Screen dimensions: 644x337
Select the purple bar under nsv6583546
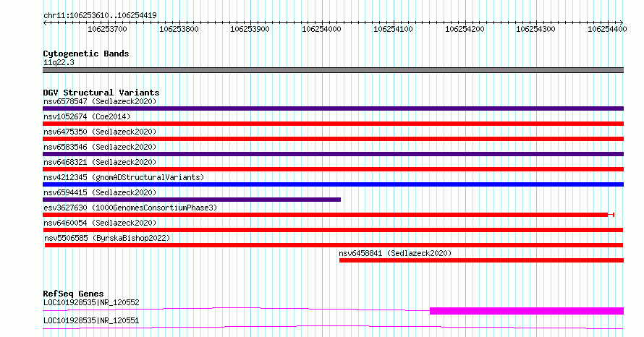333,154
